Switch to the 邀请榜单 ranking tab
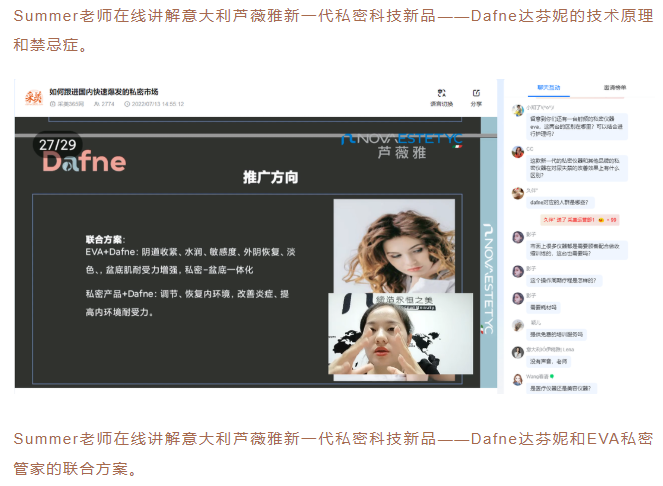 point(615,88)
